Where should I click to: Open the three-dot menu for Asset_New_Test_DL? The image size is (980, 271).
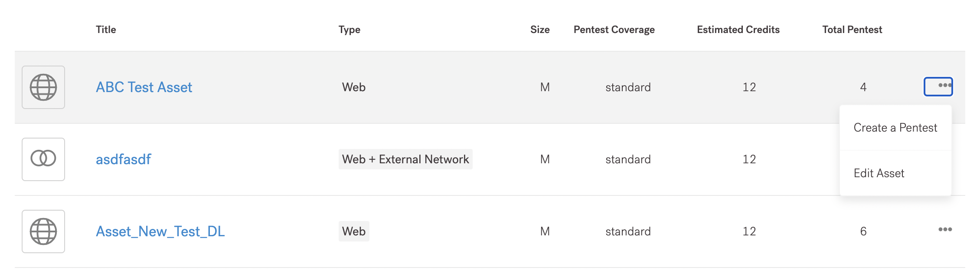(945, 229)
